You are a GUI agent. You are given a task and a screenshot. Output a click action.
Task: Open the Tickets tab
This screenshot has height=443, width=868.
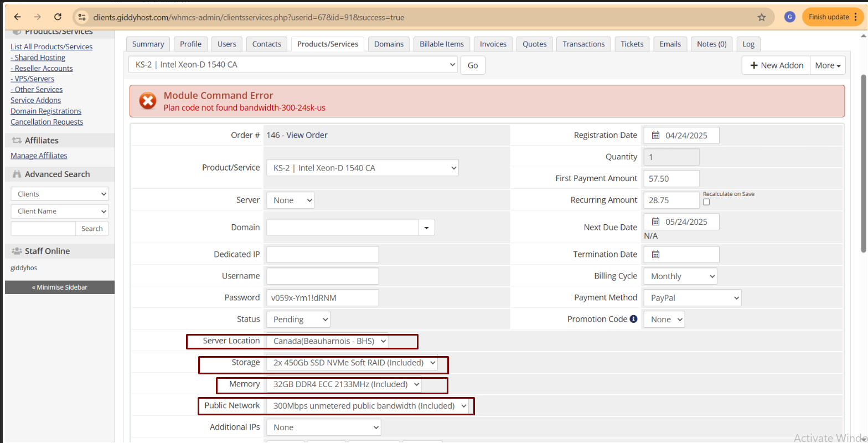(632, 44)
